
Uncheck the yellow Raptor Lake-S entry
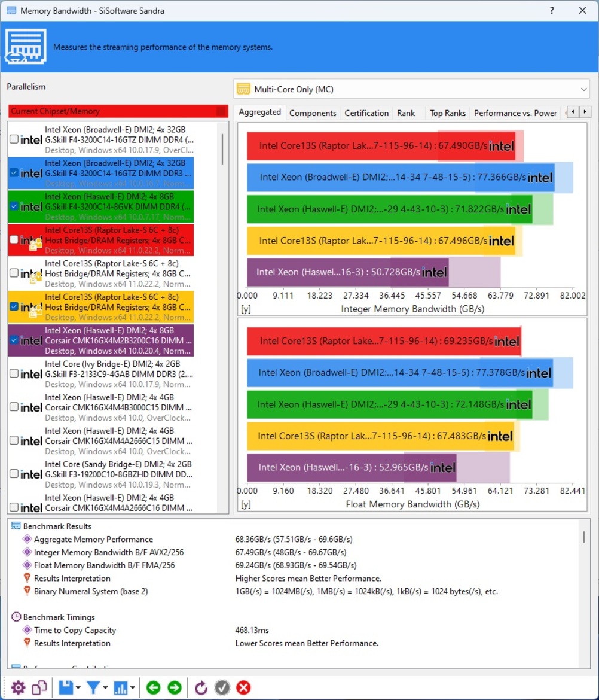pyautogui.click(x=14, y=306)
